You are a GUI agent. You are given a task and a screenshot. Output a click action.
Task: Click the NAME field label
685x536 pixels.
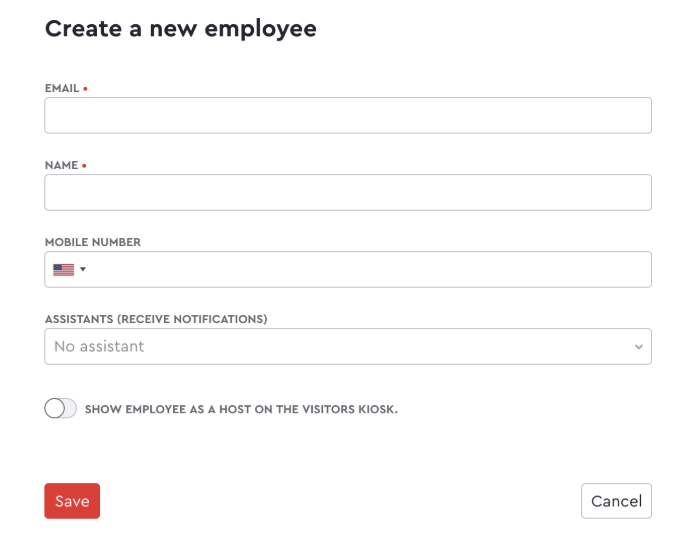point(61,166)
